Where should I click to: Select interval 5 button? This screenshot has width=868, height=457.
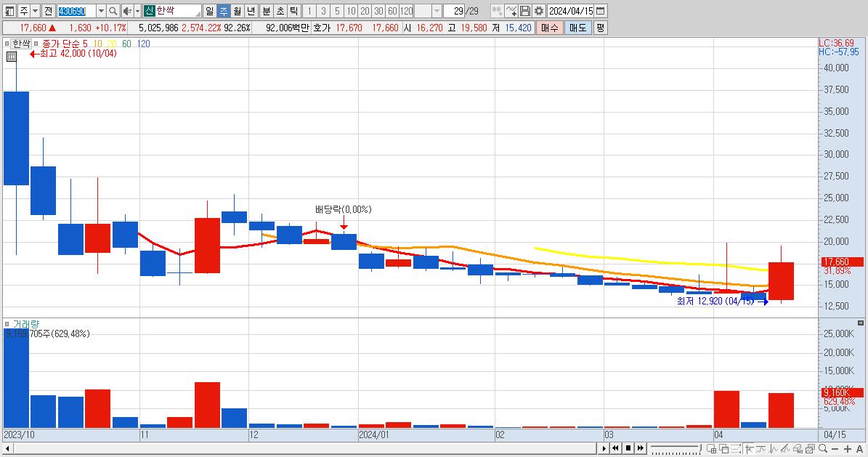coord(337,11)
